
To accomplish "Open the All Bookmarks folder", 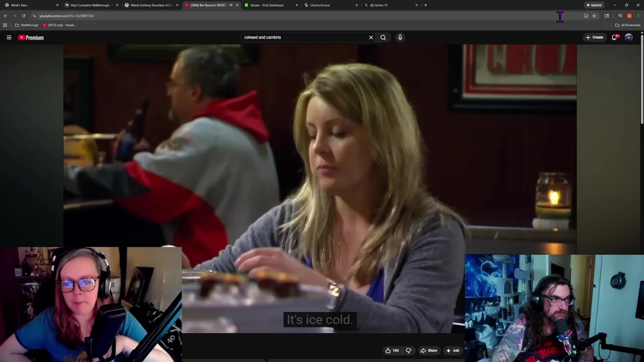I will 628,25.
